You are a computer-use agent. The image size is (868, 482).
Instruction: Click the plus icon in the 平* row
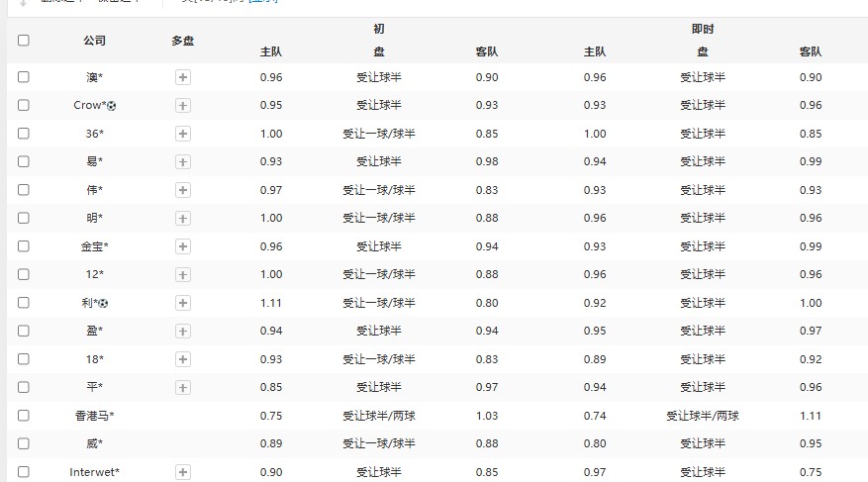pos(183,387)
